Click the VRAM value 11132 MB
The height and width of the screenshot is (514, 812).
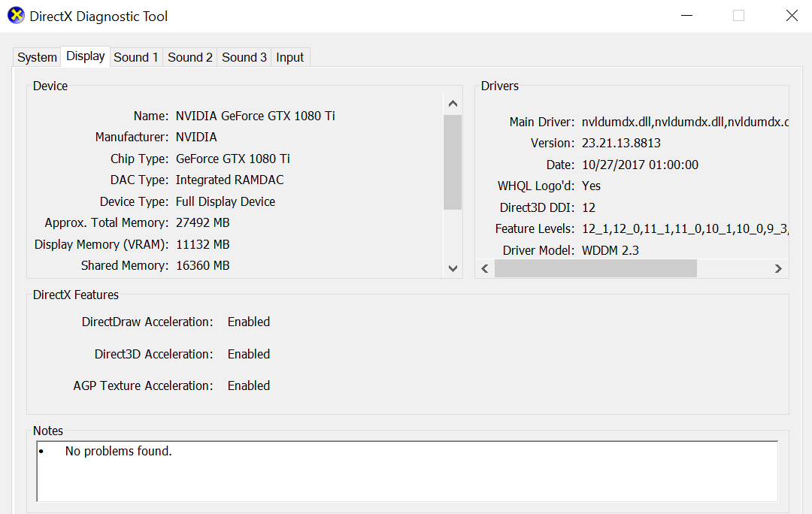point(202,244)
